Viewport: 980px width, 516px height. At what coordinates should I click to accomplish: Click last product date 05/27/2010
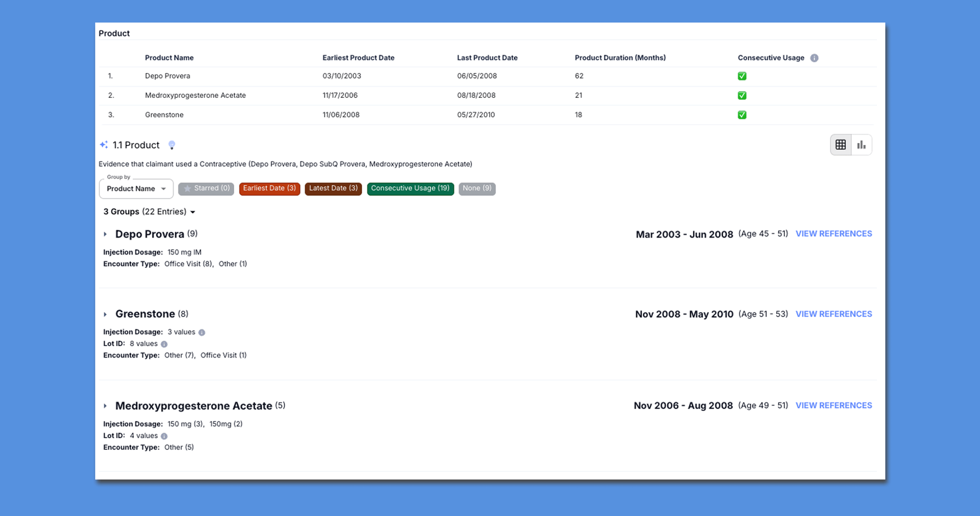476,115
